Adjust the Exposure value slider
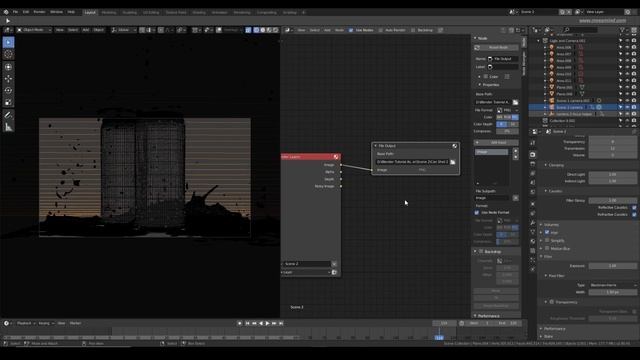This screenshot has height=360, width=640. [x=612, y=266]
